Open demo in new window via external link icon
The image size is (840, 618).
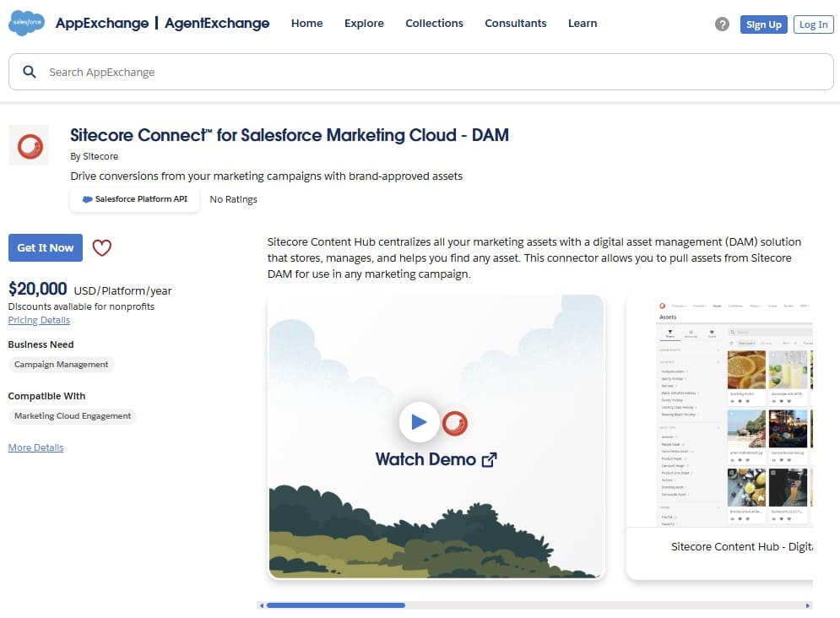coord(490,459)
